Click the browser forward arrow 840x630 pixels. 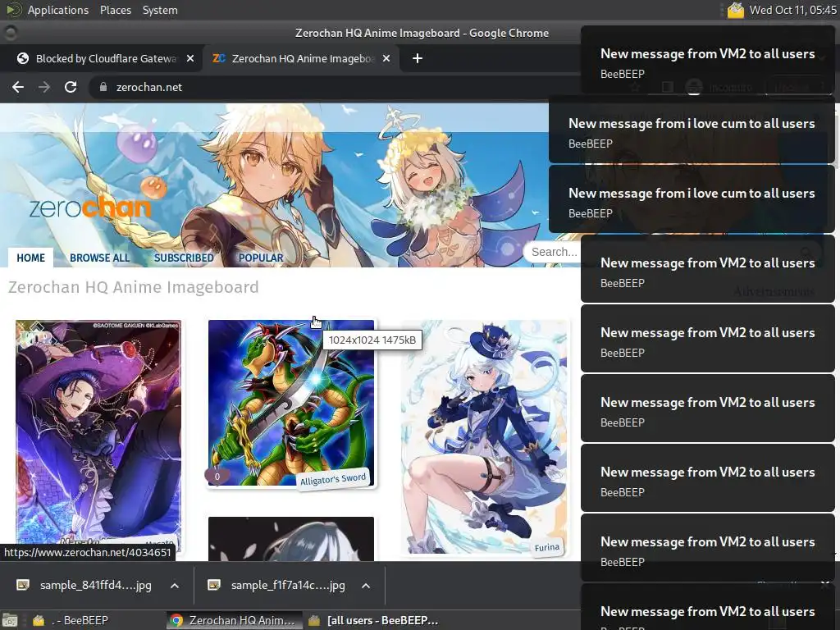44,87
